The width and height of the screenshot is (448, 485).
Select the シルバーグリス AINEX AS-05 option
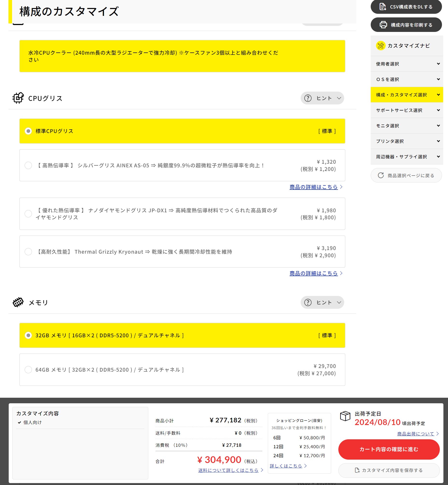28,165
